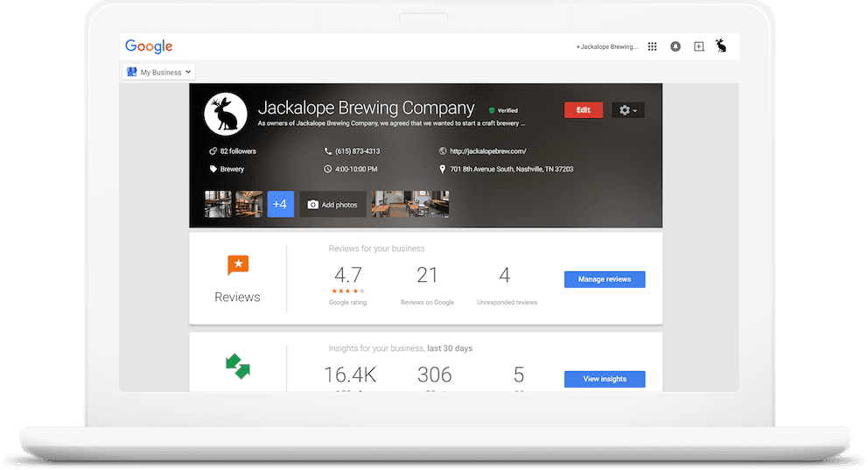Open the jackalopebrew.com link
Image resolution: width=868 pixels, height=470 pixels.
coord(487,151)
